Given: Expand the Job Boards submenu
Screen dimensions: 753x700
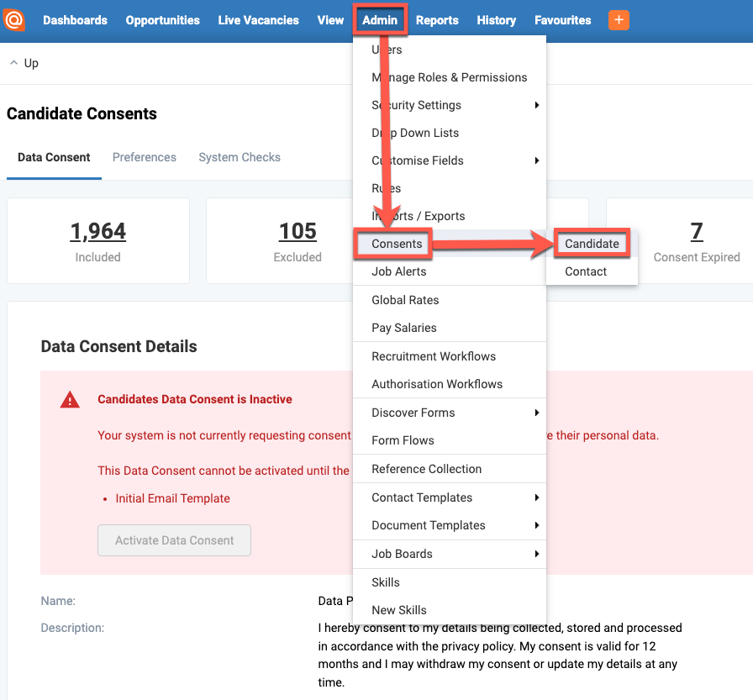Looking at the screenshot, I should point(403,554).
